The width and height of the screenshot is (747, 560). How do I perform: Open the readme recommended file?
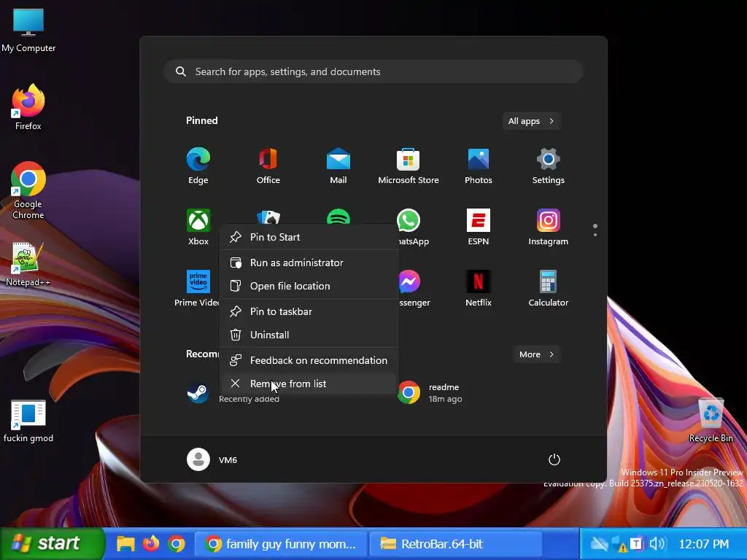[x=430, y=392]
